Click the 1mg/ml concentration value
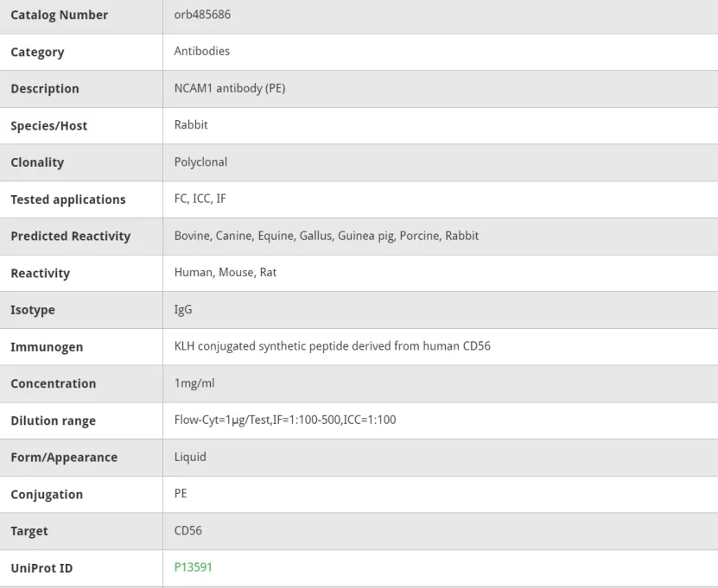The width and height of the screenshot is (718, 588). (x=194, y=383)
